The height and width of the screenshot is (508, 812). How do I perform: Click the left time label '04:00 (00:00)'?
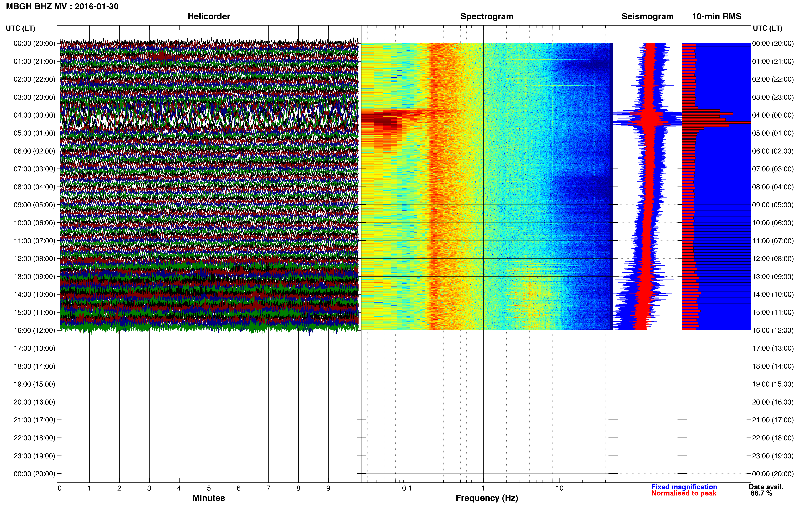pyautogui.click(x=34, y=115)
